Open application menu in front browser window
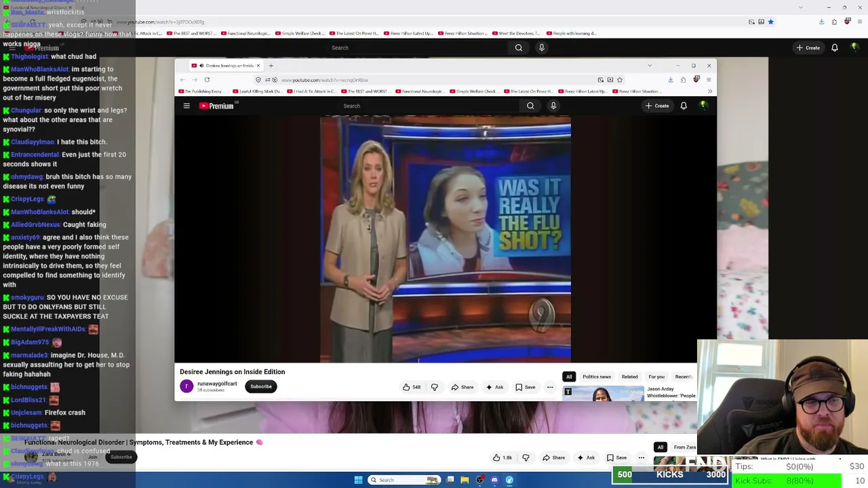Screen dimensions: 868x488 pyautogui.click(x=709, y=80)
